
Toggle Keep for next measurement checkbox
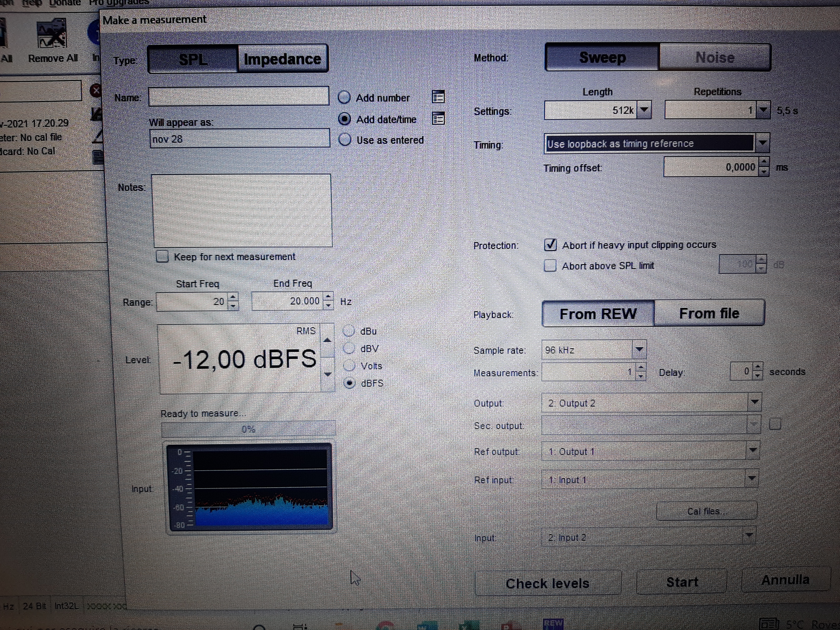click(162, 256)
